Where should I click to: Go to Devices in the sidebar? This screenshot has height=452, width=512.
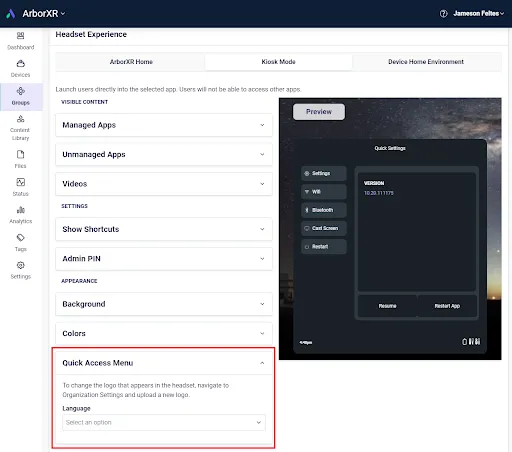[21, 69]
